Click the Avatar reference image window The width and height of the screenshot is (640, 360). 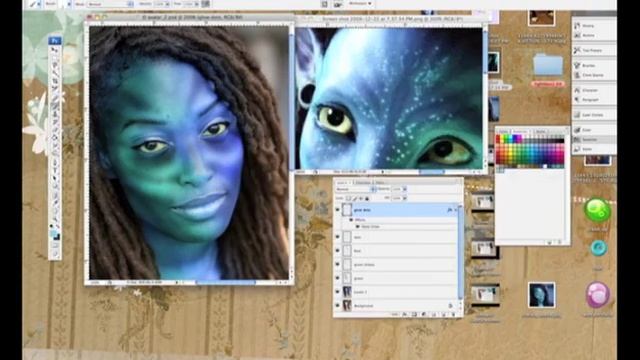(x=389, y=98)
